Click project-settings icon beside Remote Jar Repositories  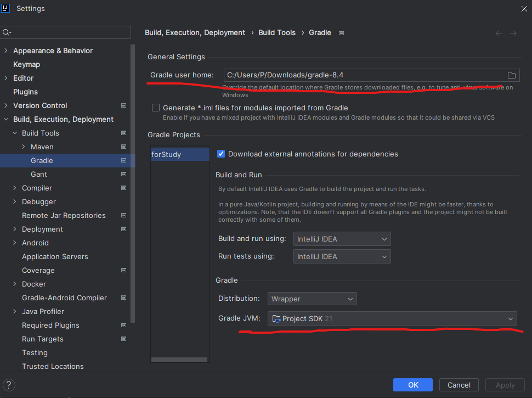tap(124, 215)
